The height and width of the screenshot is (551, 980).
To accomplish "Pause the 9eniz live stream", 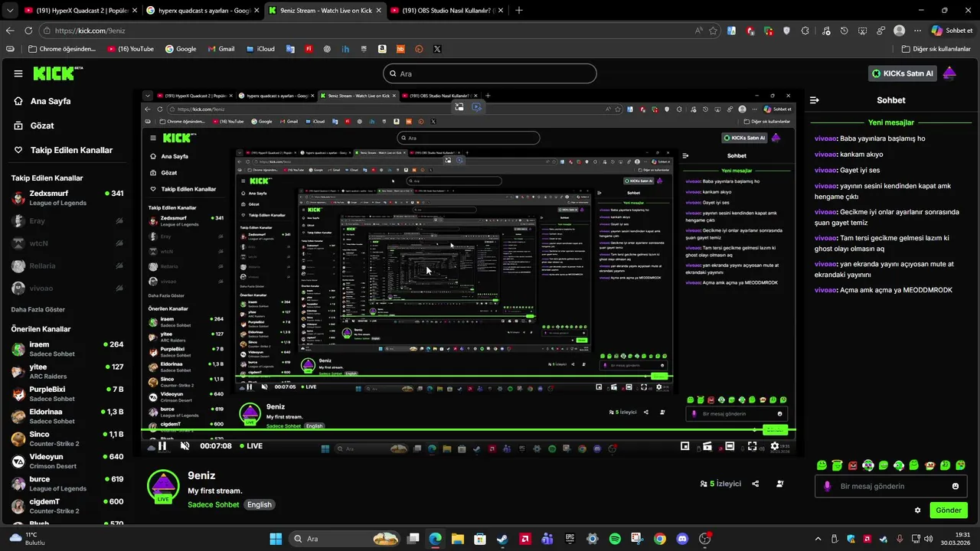I will (162, 446).
